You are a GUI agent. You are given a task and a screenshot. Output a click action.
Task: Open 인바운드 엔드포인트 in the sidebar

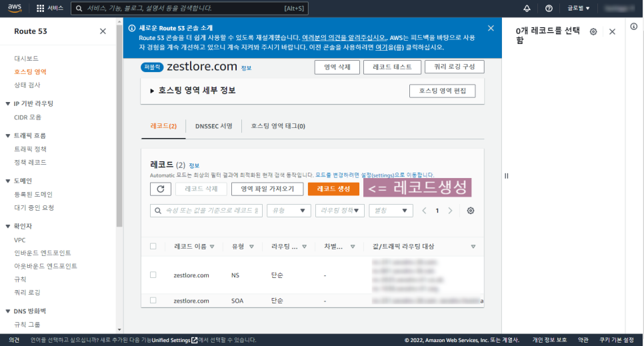click(42, 253)
